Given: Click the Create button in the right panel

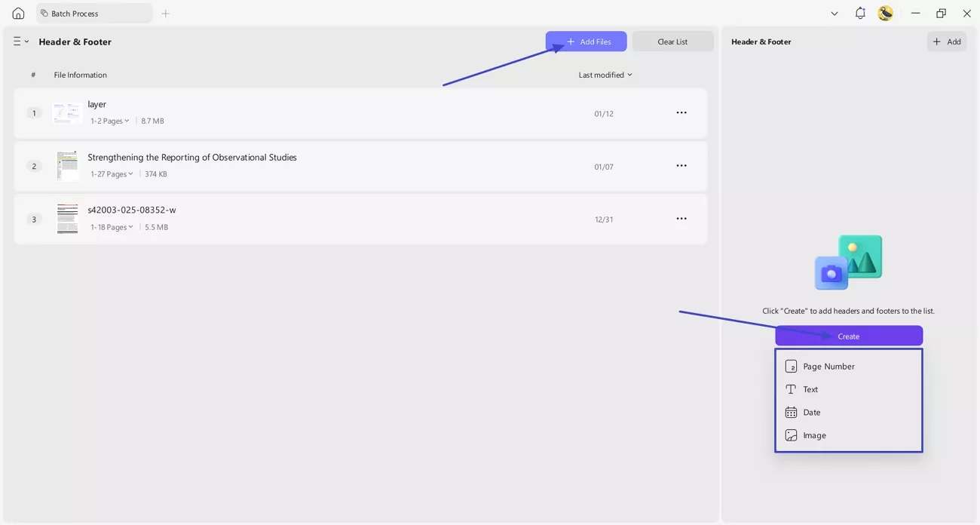Looking at the screenshot, I should (848, 336).
